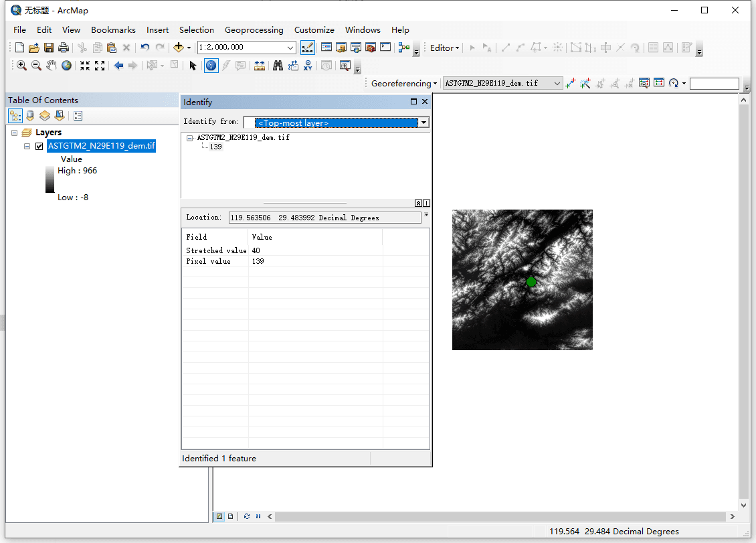Activate the Pan hand tool
This screenshot has width=756, height=543.
click(52, 66)
